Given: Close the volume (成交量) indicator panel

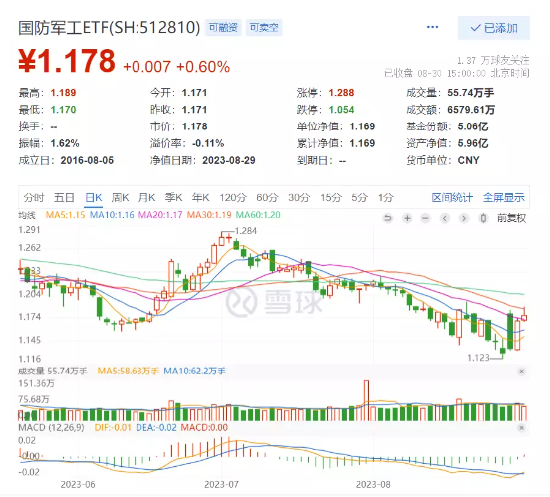Looking at the screenshot, I should click(522, 371).
